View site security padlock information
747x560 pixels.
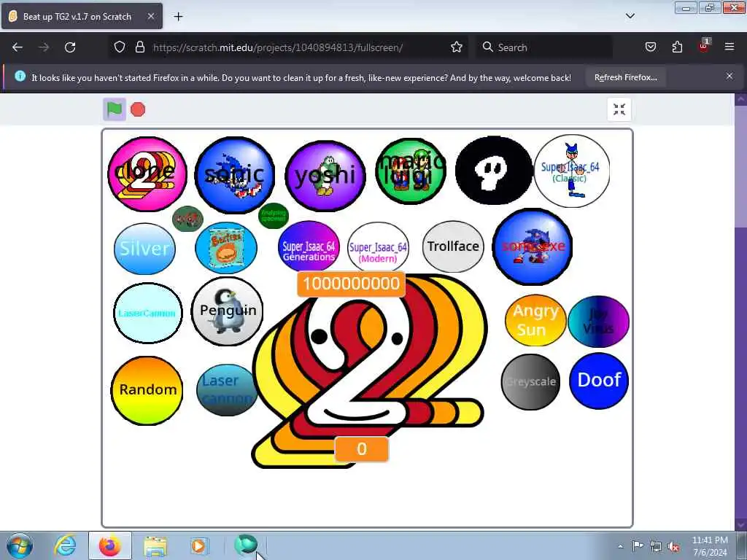139,47
